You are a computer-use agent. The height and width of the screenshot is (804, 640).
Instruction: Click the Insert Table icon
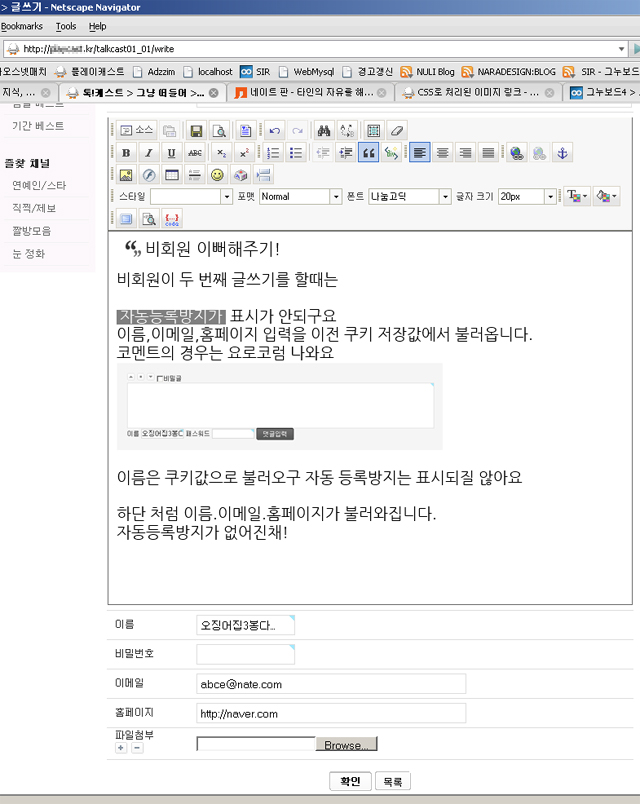click(171, 175)
